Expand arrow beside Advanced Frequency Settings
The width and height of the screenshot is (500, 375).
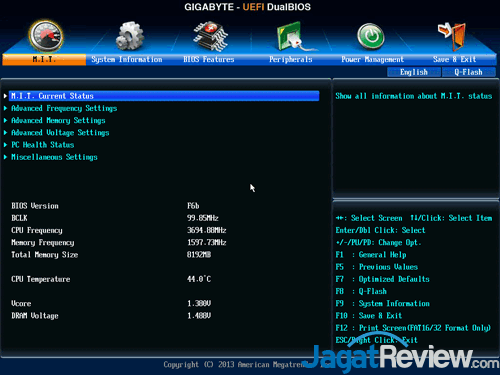pyautogui.click(x=5, y=108)
